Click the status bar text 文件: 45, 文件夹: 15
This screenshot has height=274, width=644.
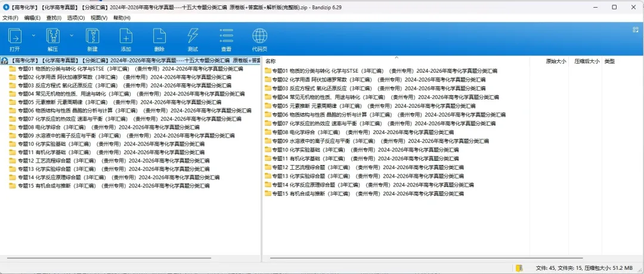[558, 268]
